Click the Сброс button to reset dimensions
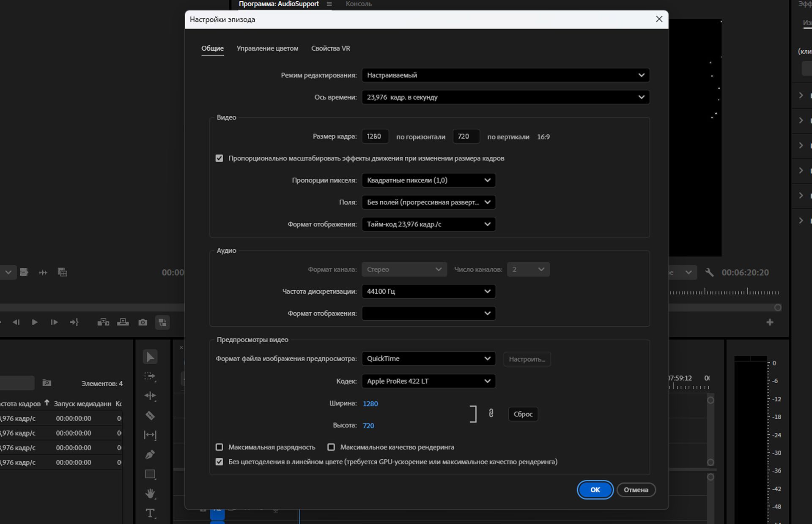The width and height of the screenshot is (812, 524). [523, 414]
